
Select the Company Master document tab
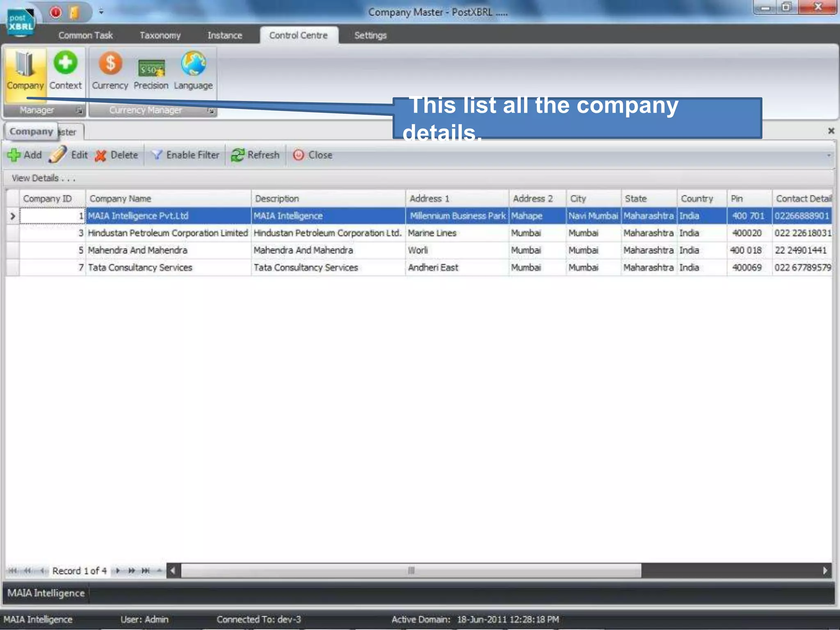click(44, 132)
